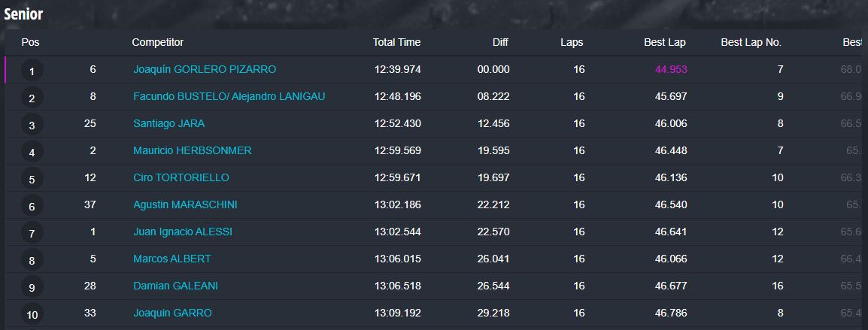This screenshot has width=868, height=330.
Task: Sort by Total Time column header
Action: coord(396,43)
